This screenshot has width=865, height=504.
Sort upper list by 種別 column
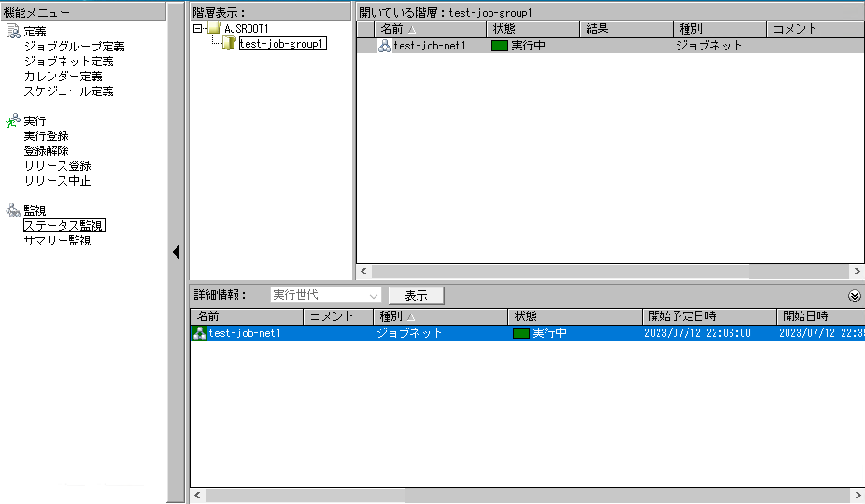click(x=719, y=29)
